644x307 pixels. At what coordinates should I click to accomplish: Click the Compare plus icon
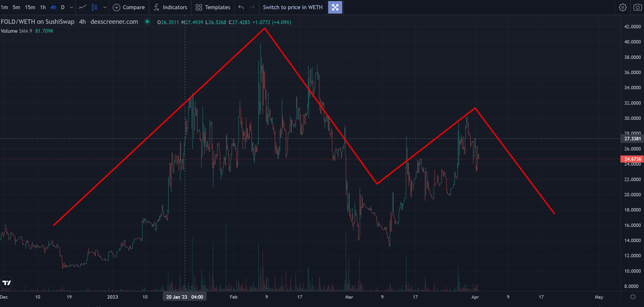pyautogui.click(x=116, y=8)
